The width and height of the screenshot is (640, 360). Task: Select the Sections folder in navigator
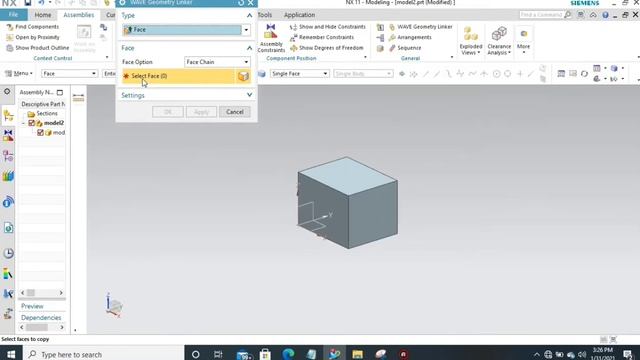pos(43,113)
